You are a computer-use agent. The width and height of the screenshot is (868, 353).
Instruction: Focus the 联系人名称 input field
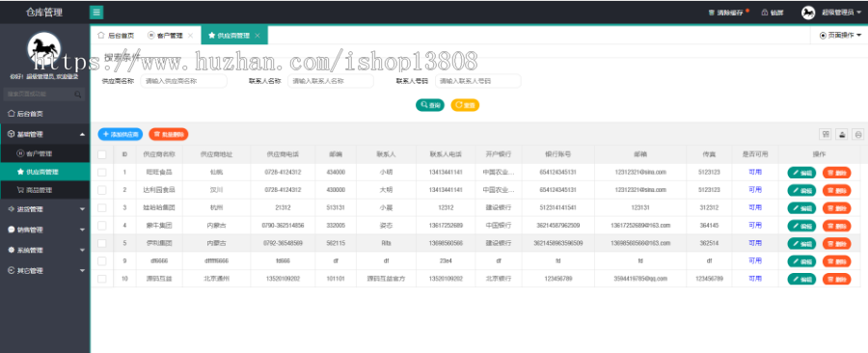(x=331, y=81)
